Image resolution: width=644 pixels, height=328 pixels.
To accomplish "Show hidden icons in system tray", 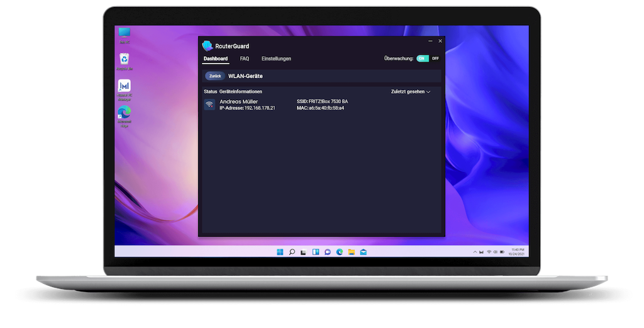I will (x=476, y=252).
